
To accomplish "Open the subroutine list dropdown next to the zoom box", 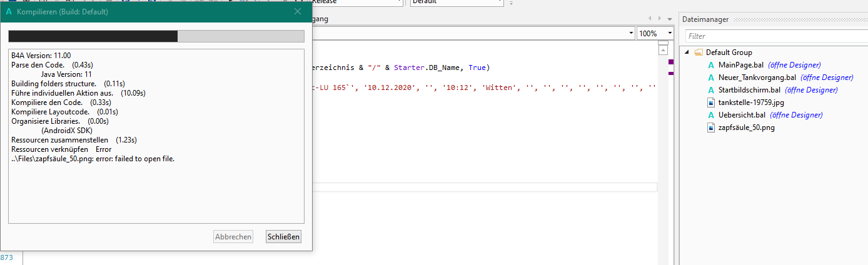I will [630, 33].
